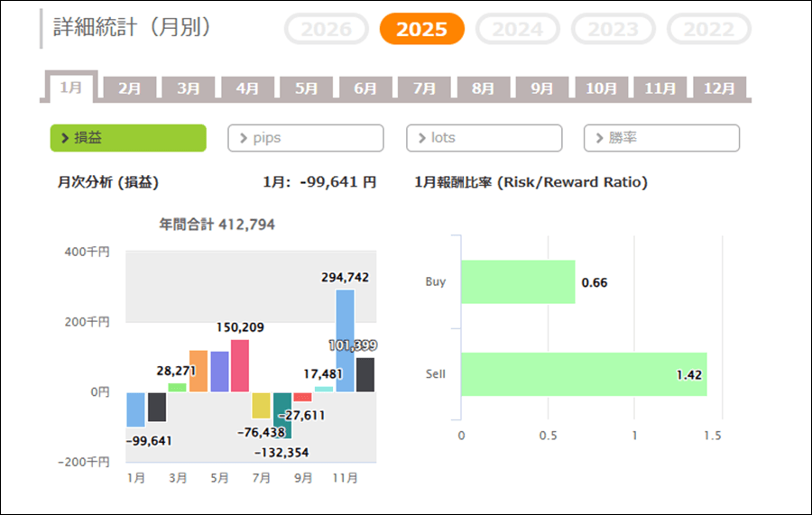This screenshot has height=515, width=812.
Task: Click the tall blue 294,742 bar
Action: 345,340
